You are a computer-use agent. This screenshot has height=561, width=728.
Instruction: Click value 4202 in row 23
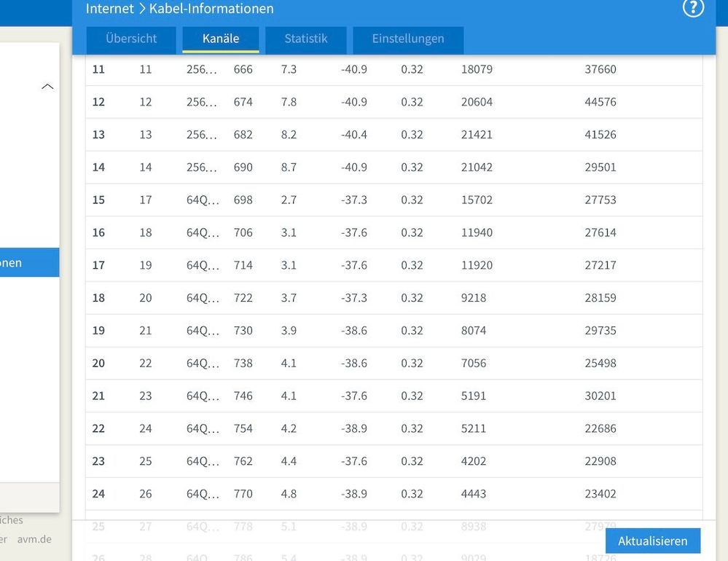pos(474,461)
